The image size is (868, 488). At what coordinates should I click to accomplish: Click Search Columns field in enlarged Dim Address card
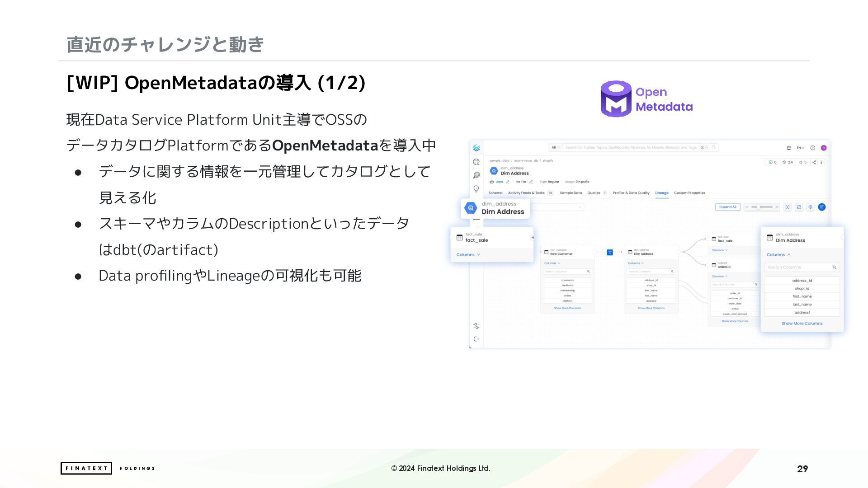pyautogui.click(x=802, y=267)
